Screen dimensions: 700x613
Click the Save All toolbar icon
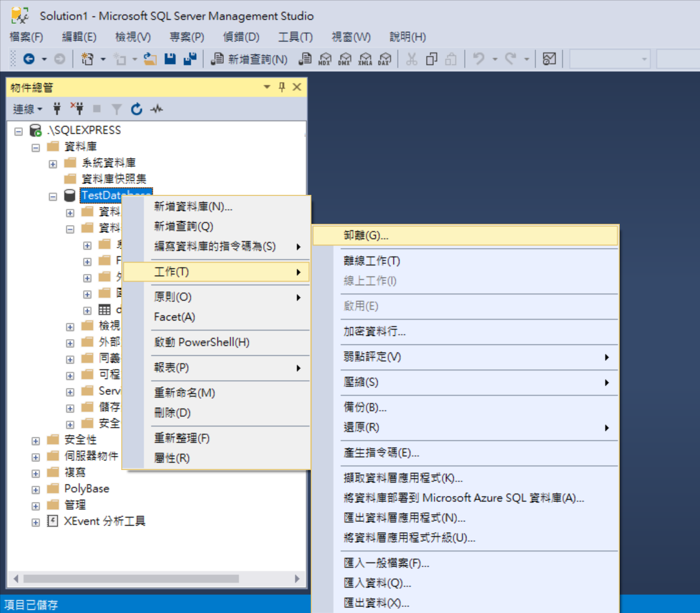[190, 59]
